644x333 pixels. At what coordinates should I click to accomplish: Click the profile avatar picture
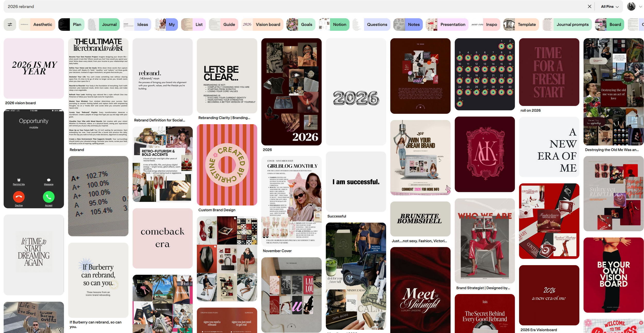point(631,6)
